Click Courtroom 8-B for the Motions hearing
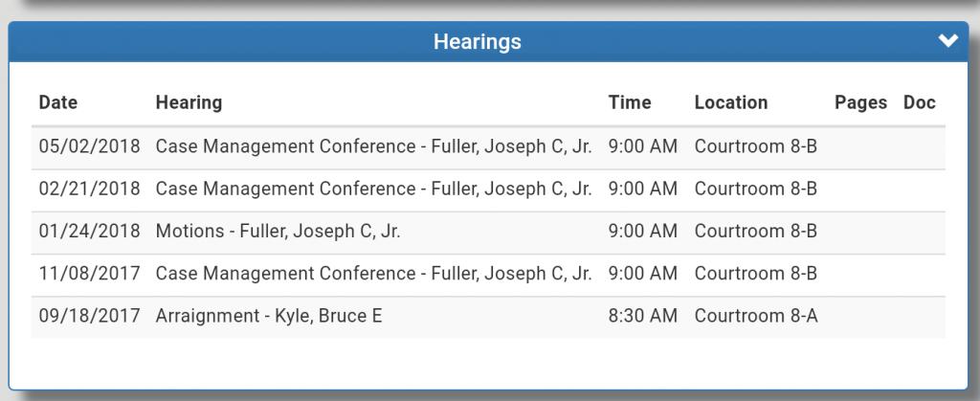The height and width of the screenshot is (401, 980). tap(756, 231)
